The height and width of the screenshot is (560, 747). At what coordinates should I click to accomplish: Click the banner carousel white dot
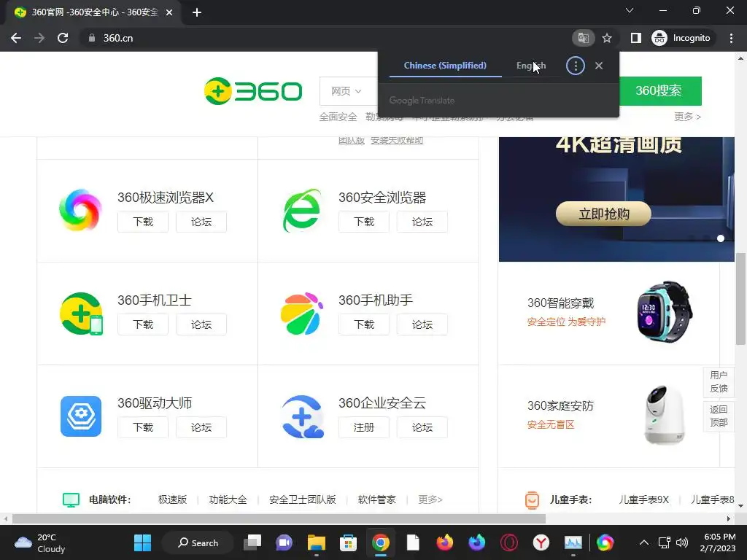click(721, 238)
